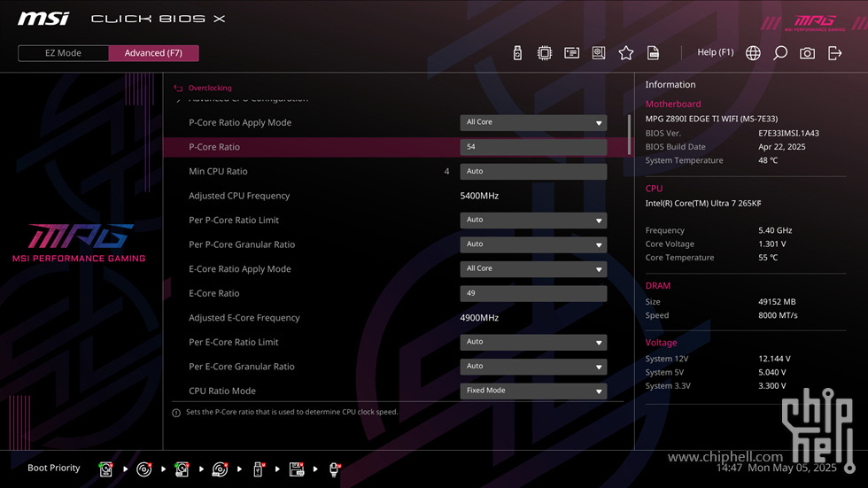Switch to EZ Mode

click(63, 53)
